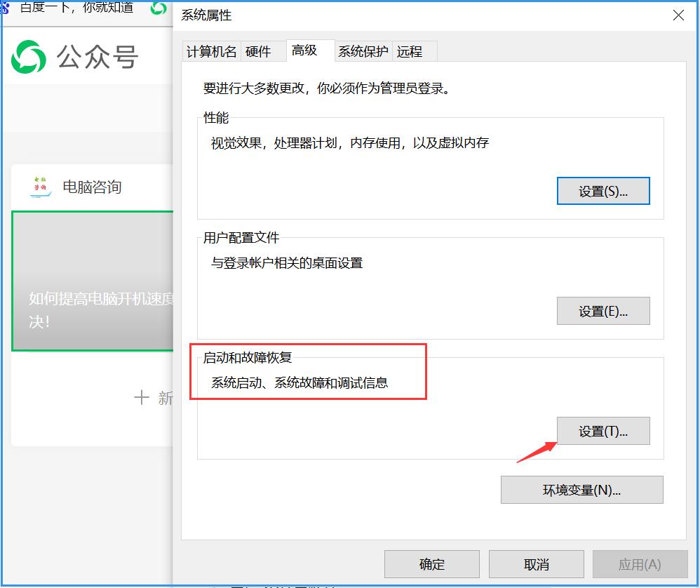
Task: Open 性能 settings via 设置(S) button
Action: coord(603,190)
